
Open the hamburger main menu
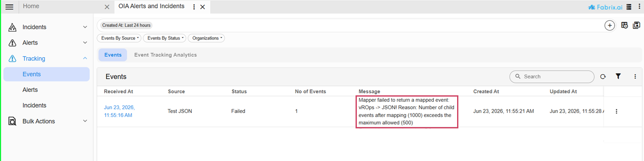[9, 7]
